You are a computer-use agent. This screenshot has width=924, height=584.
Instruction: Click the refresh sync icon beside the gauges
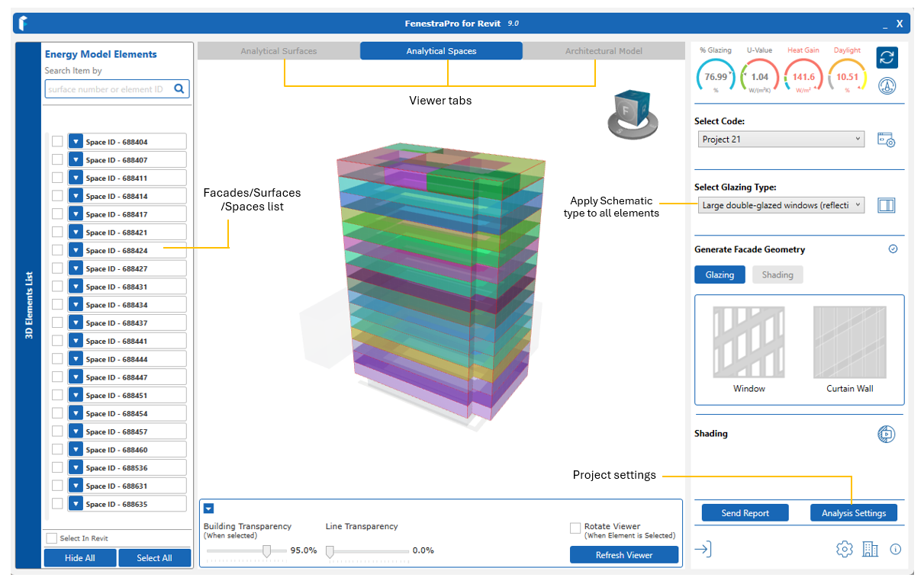[x=887, y=57]
